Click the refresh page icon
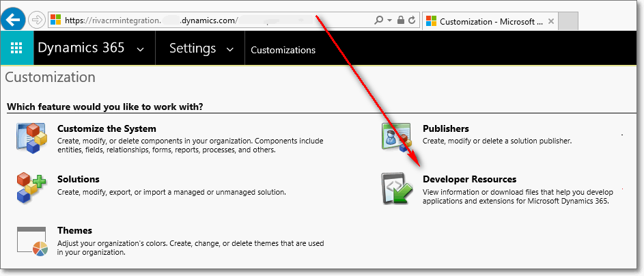The width and height of the screenshot is (644, 276). 412,20
